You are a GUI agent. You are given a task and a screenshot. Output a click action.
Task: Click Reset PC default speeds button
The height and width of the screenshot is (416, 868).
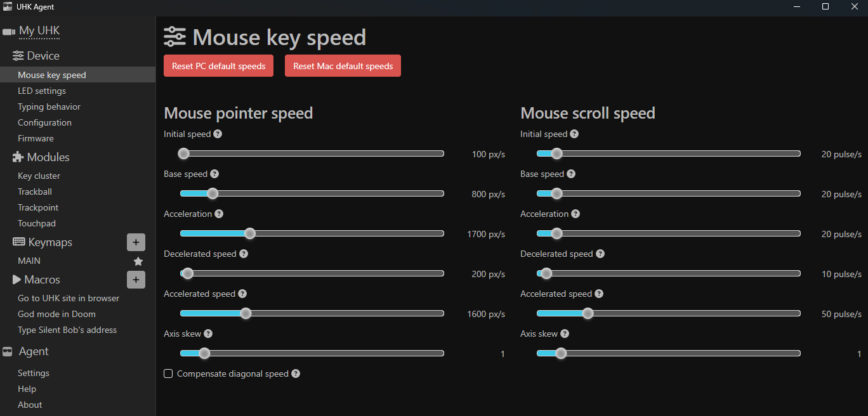pyautogui.click(x=218, y=66)
